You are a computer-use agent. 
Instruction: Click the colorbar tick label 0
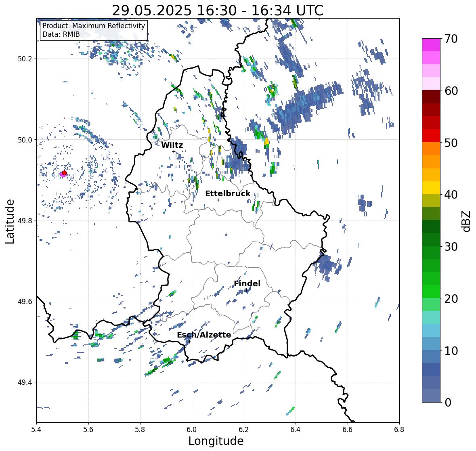pyautogui.click(x=448, y=403)
